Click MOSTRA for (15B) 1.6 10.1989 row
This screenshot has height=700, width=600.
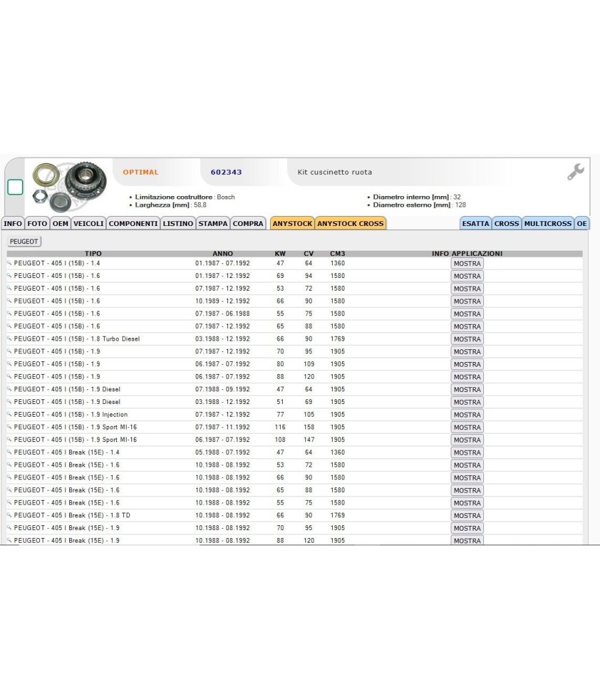467,301
